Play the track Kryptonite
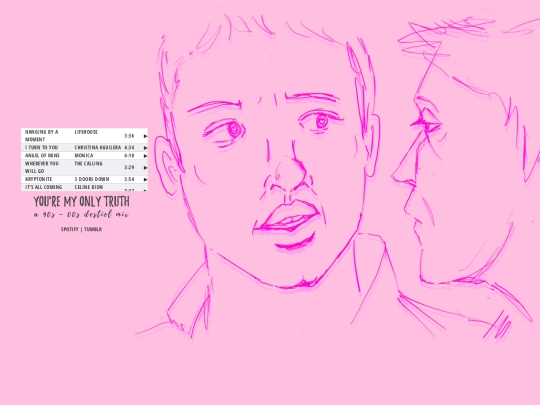This screenshot has height=405, width=540. (x=145, y=179)
